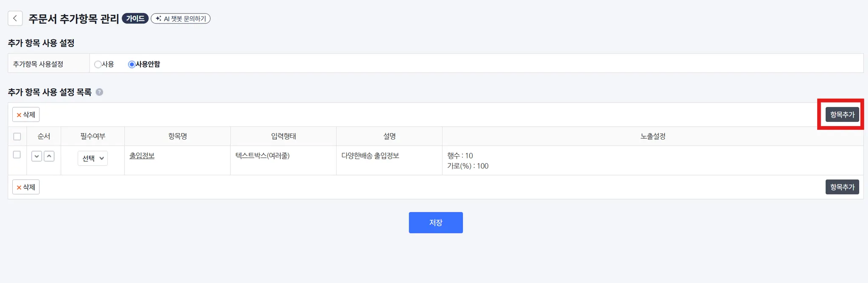
Task: Select the 사용안함 radio button
Action: coord(131,64)
